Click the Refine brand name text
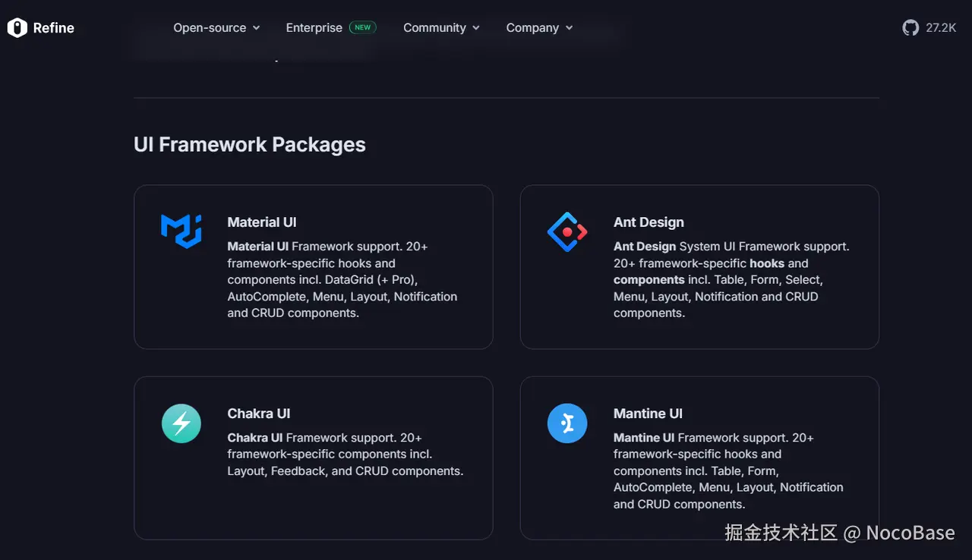 pos(54,28)
